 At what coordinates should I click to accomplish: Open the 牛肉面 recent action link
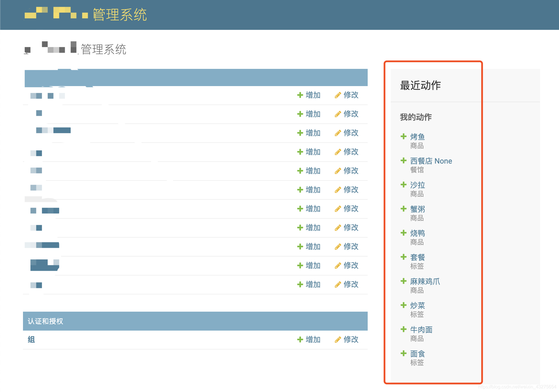tap(421, 330)
